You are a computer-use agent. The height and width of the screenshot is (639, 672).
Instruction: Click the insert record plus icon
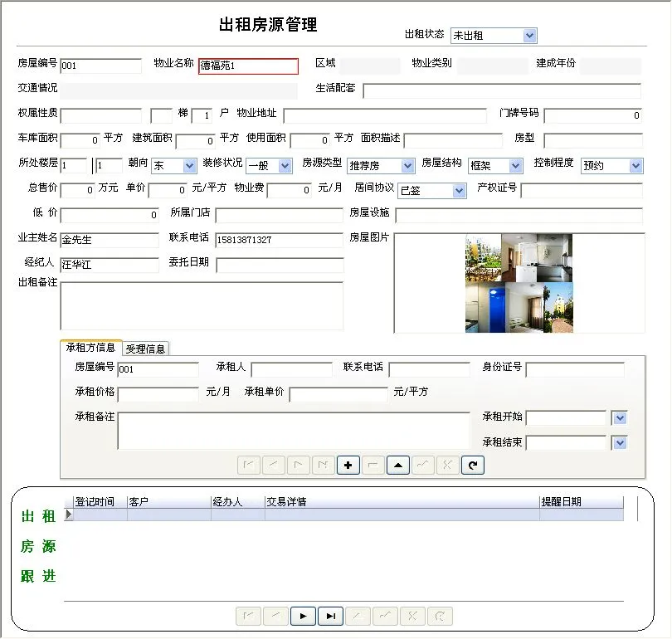pos(348,465)
